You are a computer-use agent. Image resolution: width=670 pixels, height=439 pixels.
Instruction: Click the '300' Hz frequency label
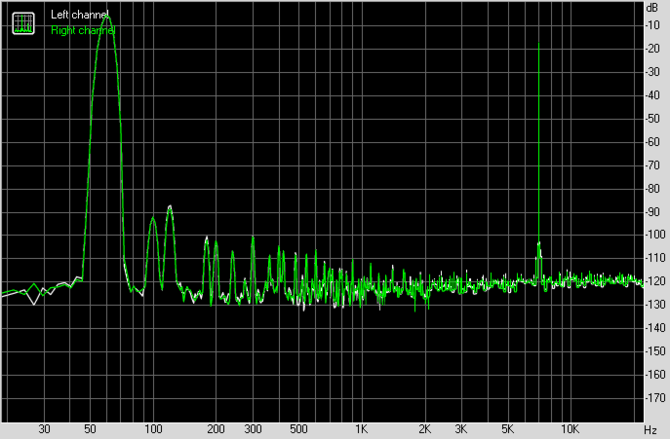tap(253, 429)
